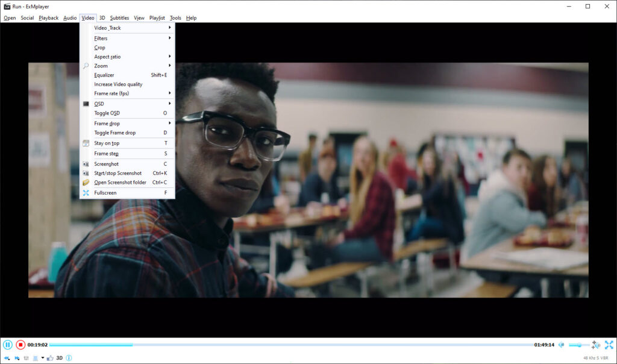617x364 pixels.
Task: Select Toggle Frame drop entry
Action: pyautogui.click(x=128, y=133)
